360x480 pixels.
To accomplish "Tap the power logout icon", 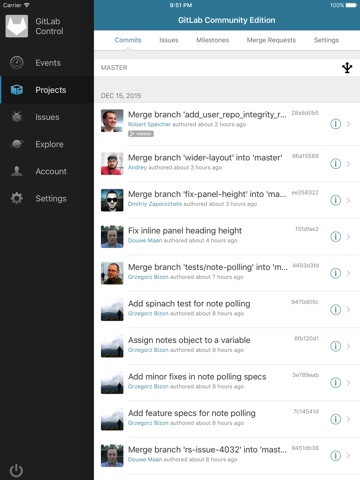I will [x=16, y=470].
